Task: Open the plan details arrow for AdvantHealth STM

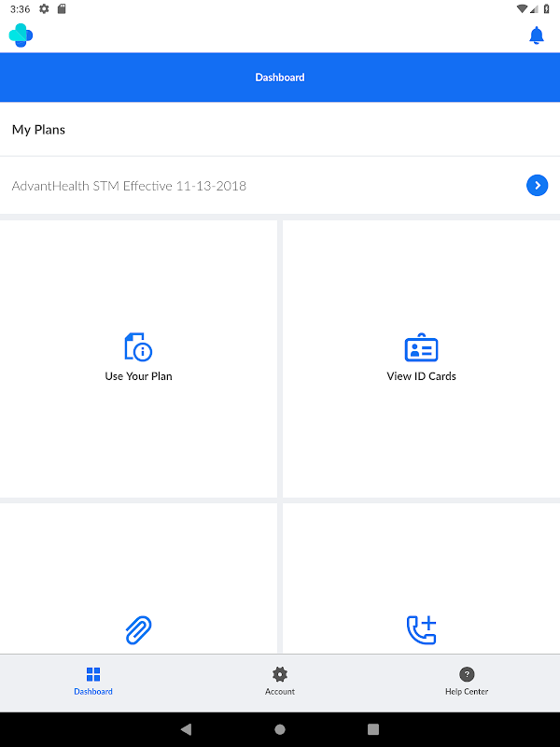Action: (x=537, y=185)
